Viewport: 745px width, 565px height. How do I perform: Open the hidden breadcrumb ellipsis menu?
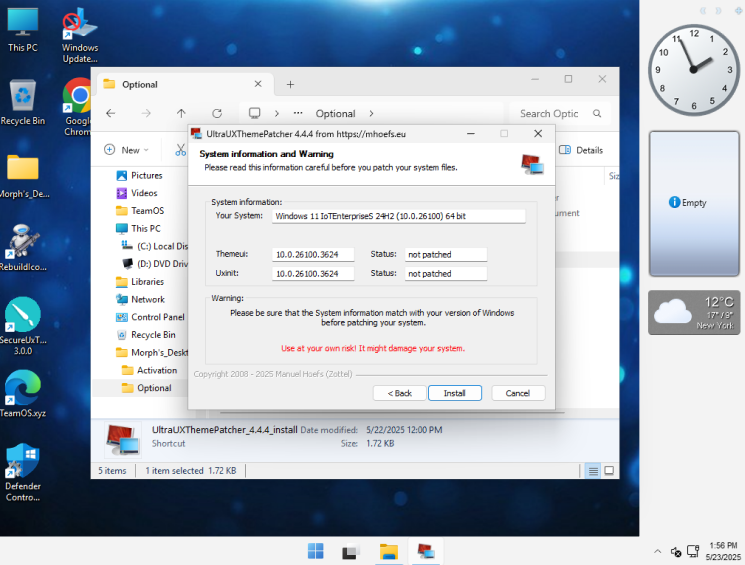coord(298,113)
